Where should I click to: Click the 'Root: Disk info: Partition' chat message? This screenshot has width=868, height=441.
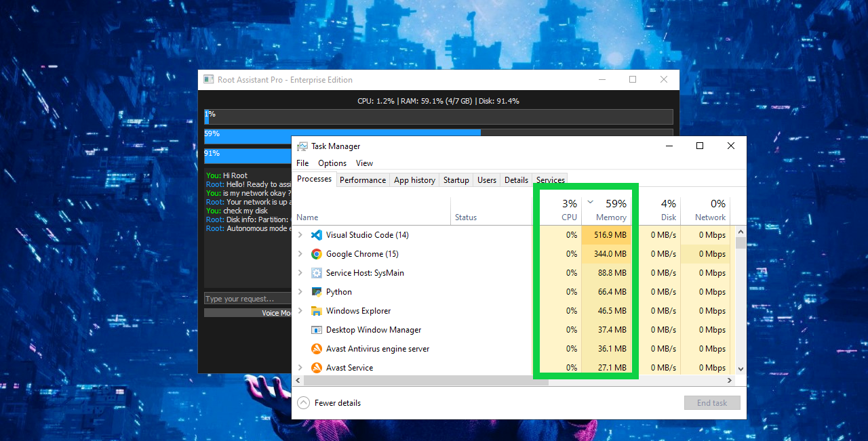(x=248, y=219)
